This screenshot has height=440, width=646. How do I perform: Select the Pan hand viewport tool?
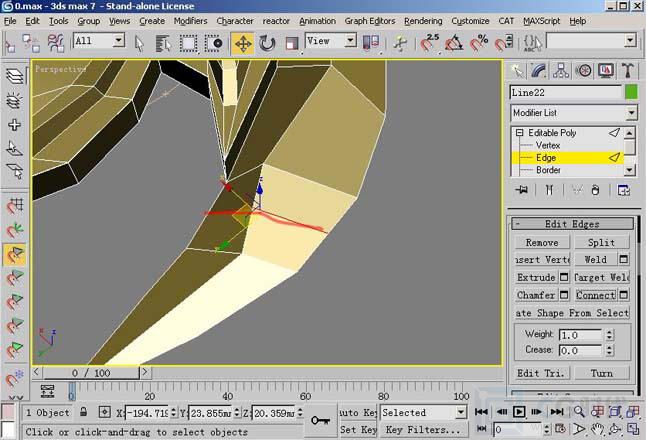pos(597,429)
